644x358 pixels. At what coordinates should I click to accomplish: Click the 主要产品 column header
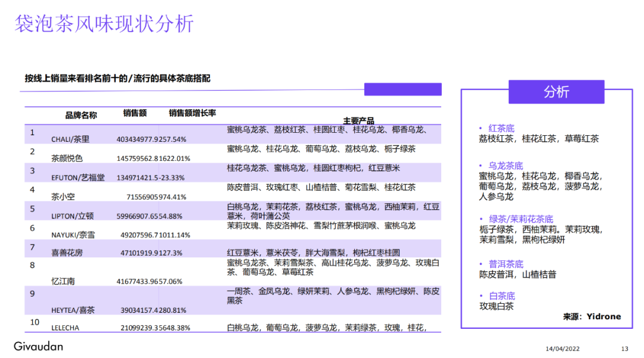(x=360, y=119)
